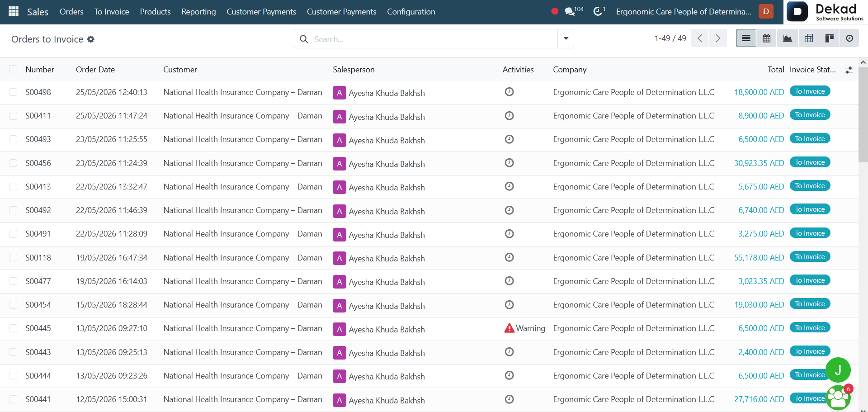Click the date 15/05/2026 18:28:44
The width and height of the screenshot is (868, 412).
tap(112, 305)
